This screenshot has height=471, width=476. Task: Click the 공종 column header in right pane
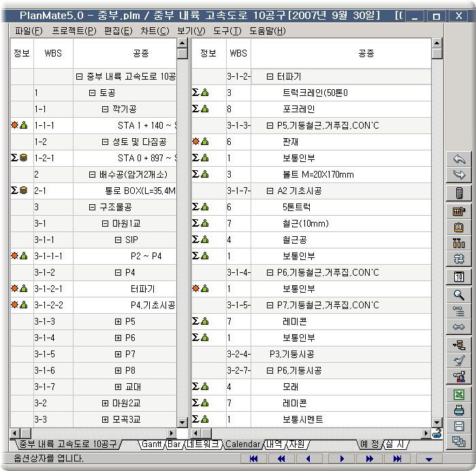(366, 52)
